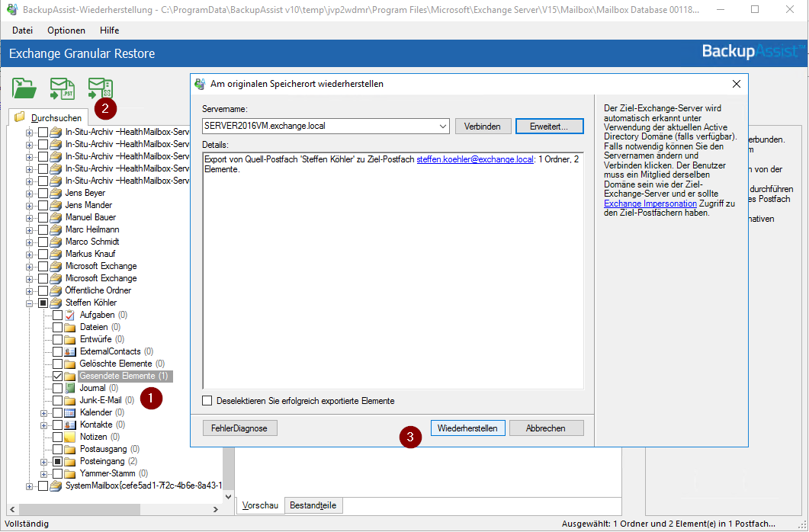Screen dimensions: 809x532
Task: Click the Erweitert... button
Action: [549, 126]
